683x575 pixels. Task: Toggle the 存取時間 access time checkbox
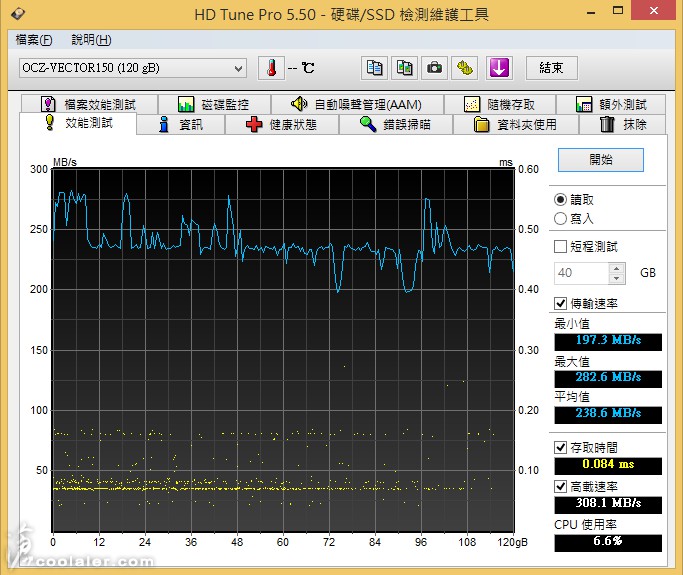560,447
